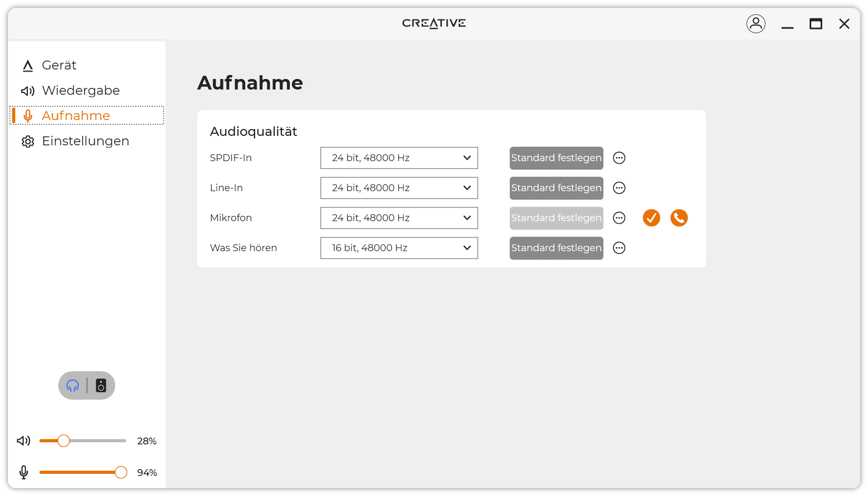
Task: Click the orange phone communication device icon
Action: 679,218
